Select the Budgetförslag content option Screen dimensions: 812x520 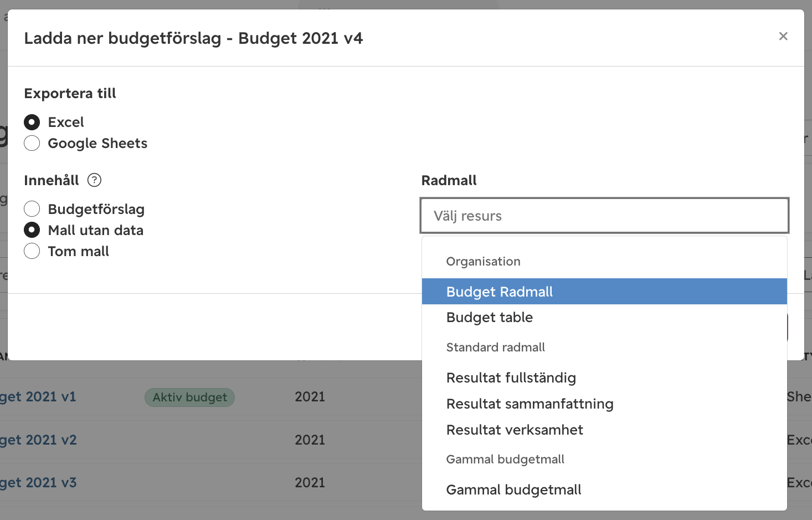[32, 209]
